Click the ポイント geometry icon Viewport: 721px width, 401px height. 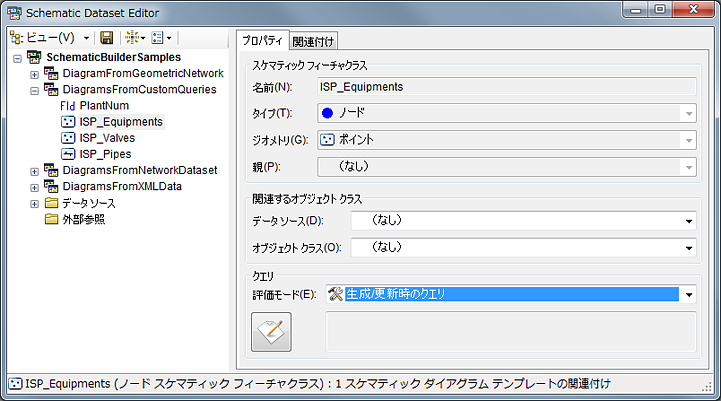pyautogui.click(x=327, y=140)
